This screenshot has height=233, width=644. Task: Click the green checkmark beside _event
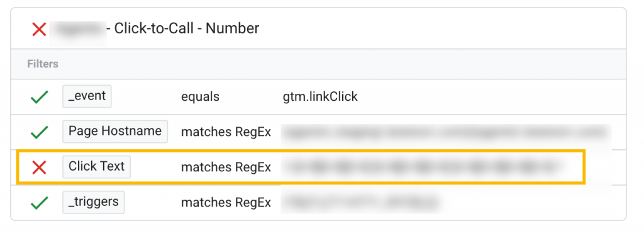click(40, 97)
